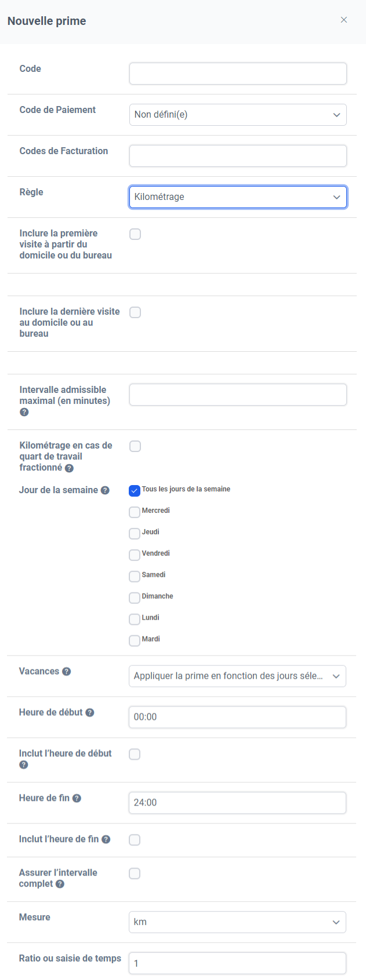
Task: Open the Mesure dropdown set to km
Action: coord(237,922)
